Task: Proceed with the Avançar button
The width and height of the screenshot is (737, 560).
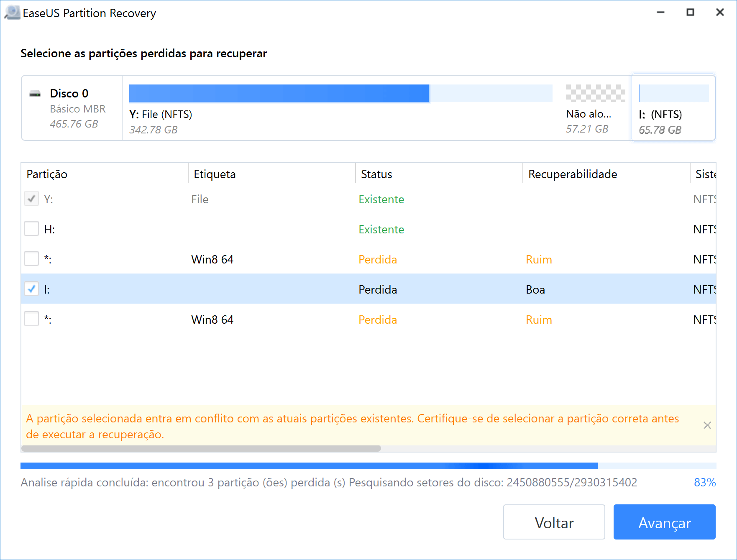Action: tap(665, 522)
